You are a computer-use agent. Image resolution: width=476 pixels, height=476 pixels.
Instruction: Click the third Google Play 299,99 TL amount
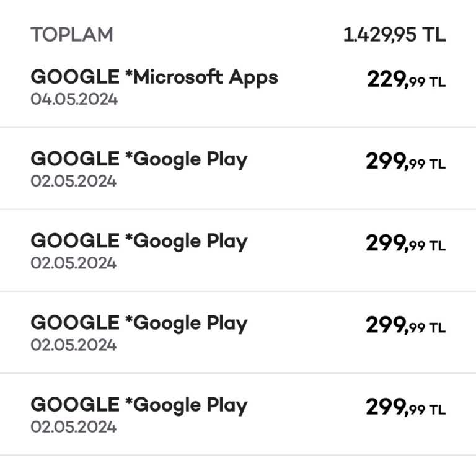point(405,326)
